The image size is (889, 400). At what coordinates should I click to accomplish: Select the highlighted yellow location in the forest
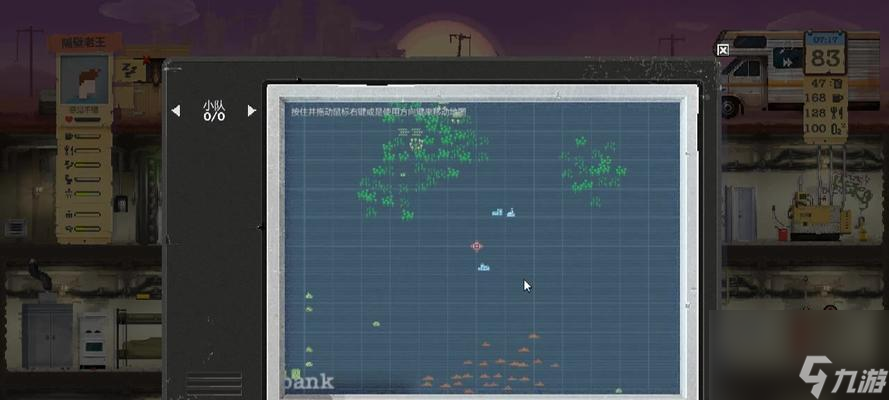(417, 144)
